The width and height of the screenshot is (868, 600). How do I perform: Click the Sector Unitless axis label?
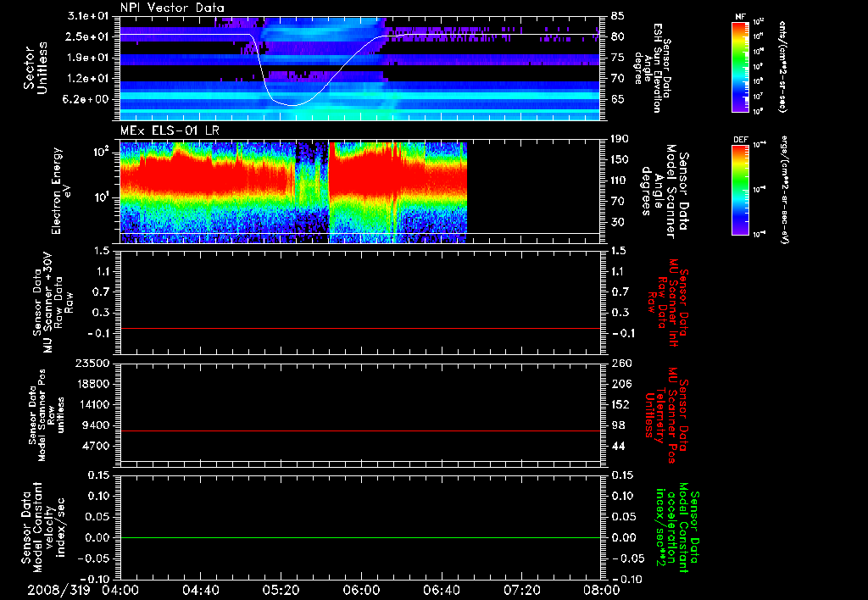(x=36, y=68)
